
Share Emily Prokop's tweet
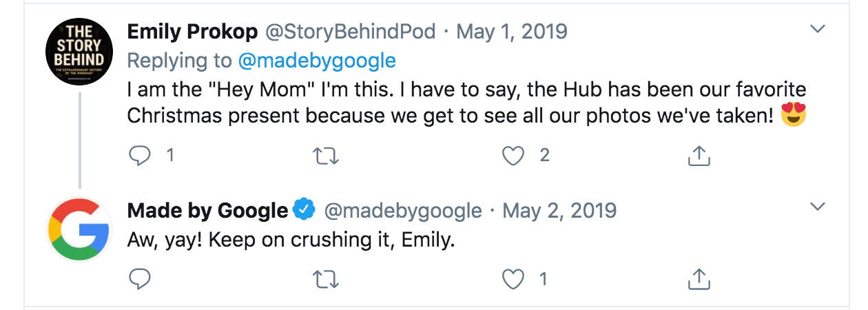point(699,156)
